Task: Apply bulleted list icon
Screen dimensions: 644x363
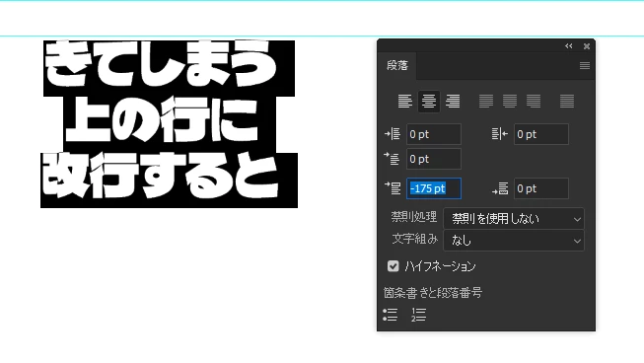Action: click(390, 315)
